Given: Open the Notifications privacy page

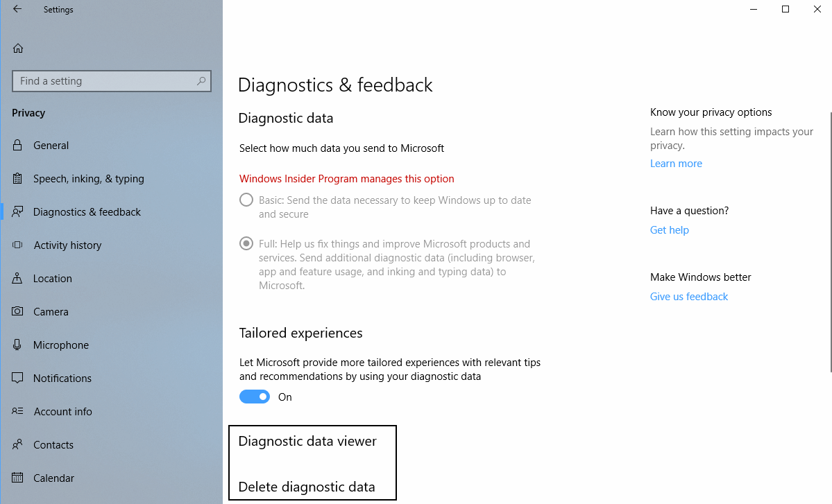Looking at the screenshot, I should click(62, 379).
